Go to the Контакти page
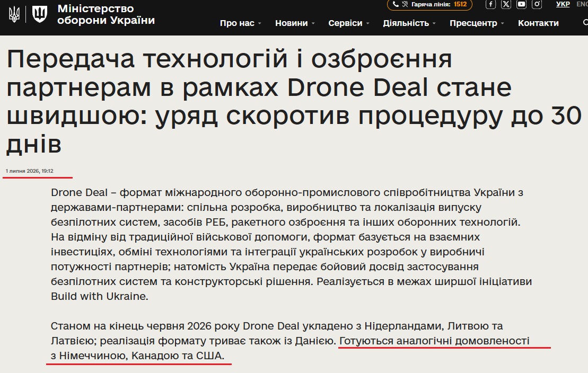588x373 pixels. (x=538, y=23)
